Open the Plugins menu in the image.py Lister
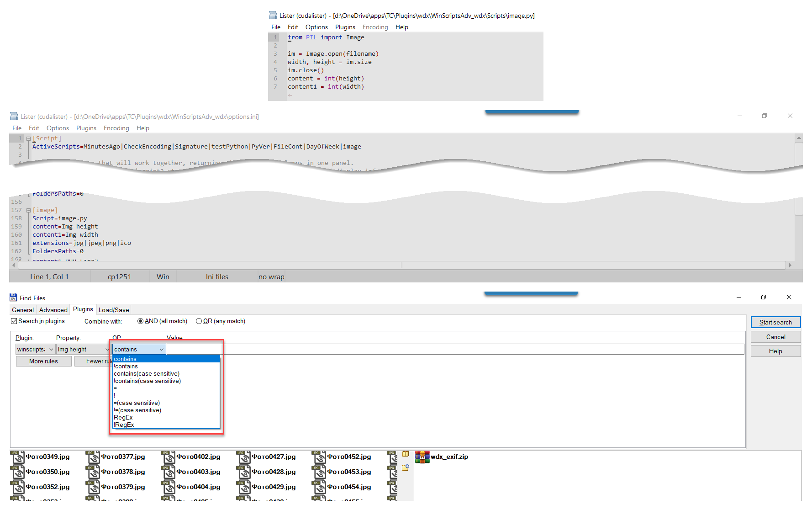Viewport: 812px width, 510px height. (x=345, y=27)
